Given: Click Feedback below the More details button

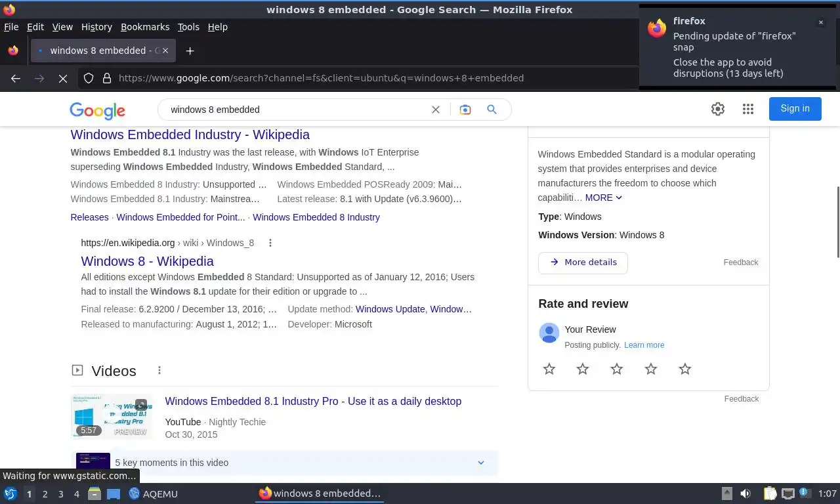Looking at the screenshot, I should 741,262.
